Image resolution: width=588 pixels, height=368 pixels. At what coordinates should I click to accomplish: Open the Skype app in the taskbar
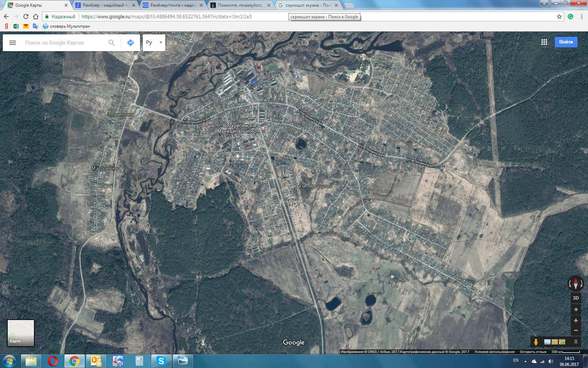[x=161, y=361]
